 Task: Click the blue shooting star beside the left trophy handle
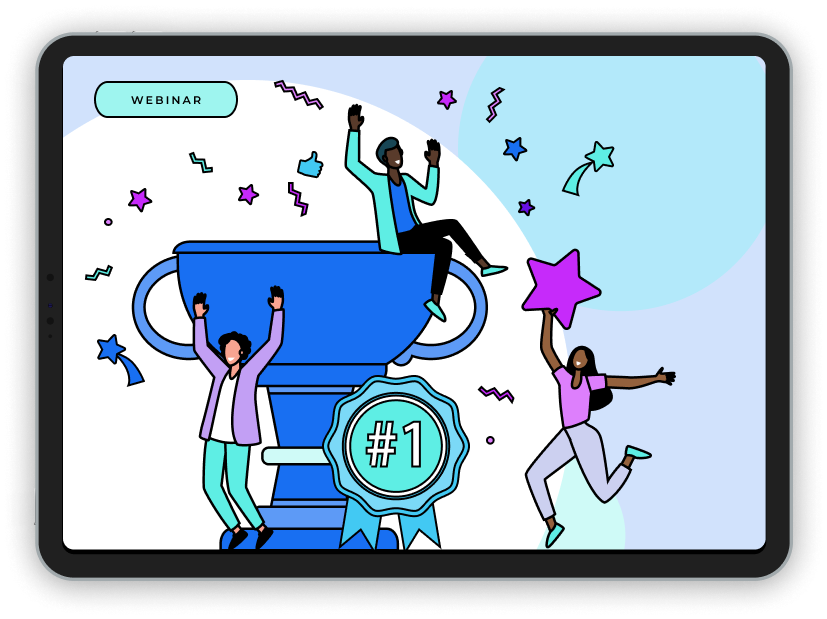[120, 360]
